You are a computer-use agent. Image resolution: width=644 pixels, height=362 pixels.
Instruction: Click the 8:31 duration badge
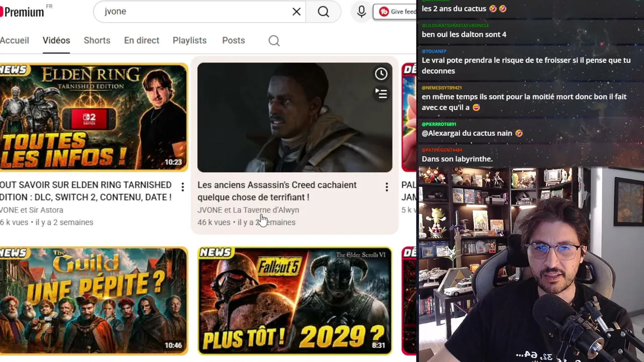point(378,345)
